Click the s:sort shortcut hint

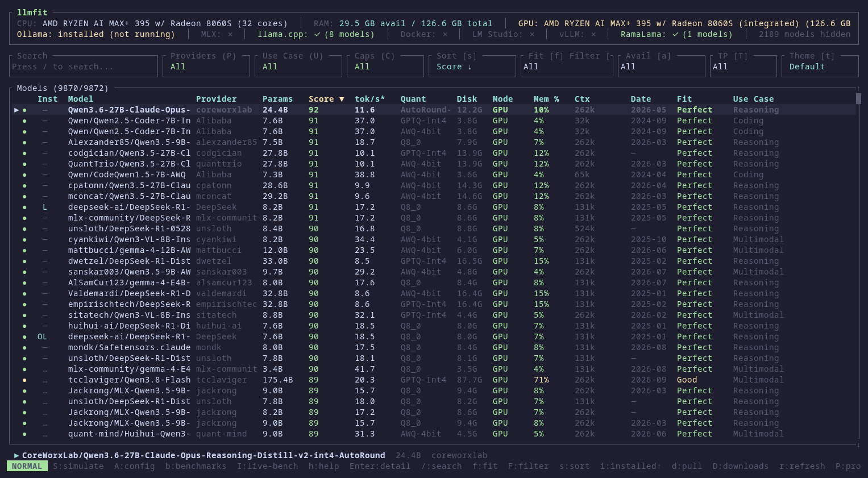point(575,466)
